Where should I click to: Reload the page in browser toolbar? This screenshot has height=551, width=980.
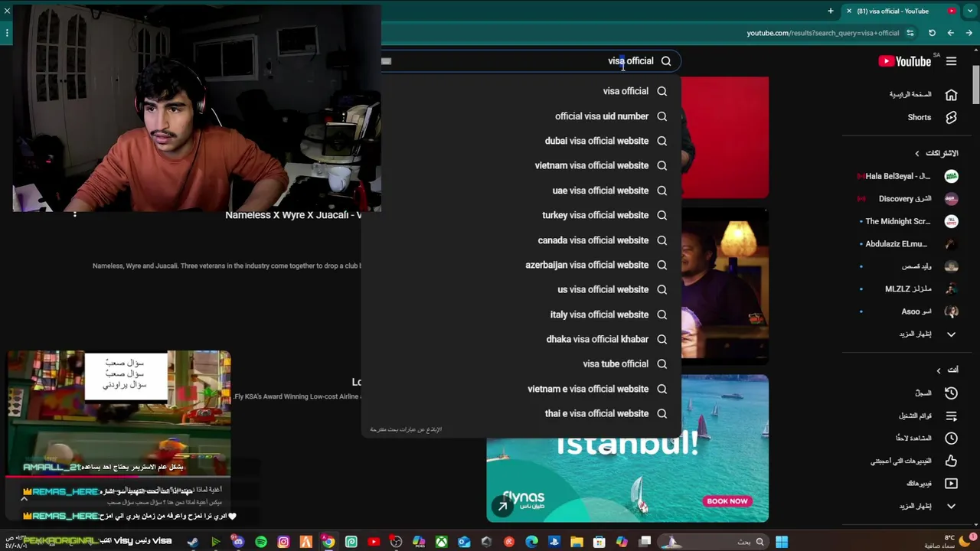932,33
